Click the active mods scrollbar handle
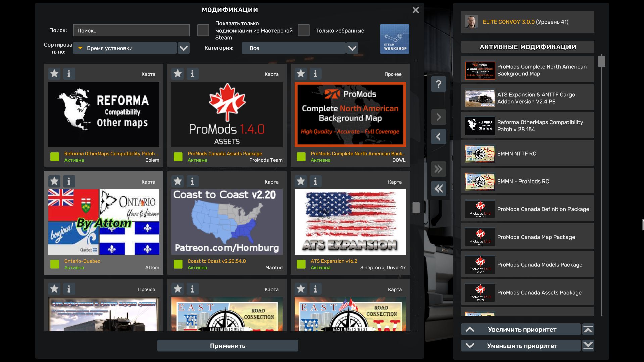The height and width of the screenshot is (362, 644). click(602, 61)
